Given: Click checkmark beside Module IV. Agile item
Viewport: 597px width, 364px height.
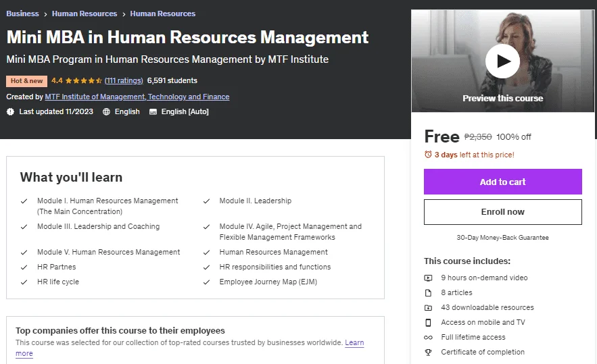Looking at the screenshot, I should pyautogui.click(x=206, y=227).
